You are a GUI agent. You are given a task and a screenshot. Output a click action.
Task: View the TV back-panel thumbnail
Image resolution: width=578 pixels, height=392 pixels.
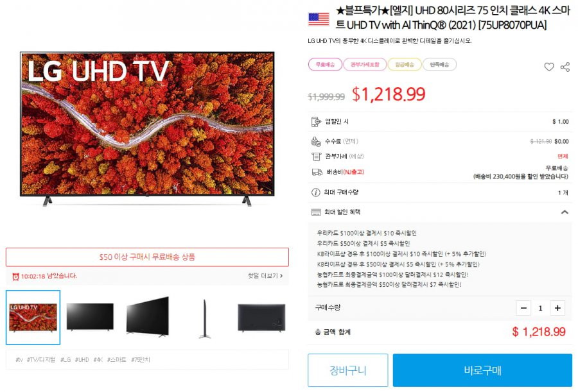pos(261,318)
